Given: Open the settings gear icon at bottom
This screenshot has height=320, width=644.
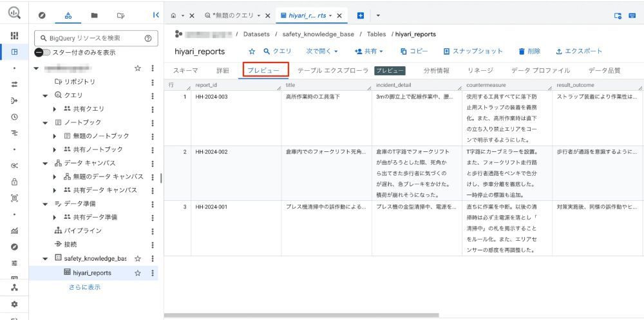Looking at the screenshot, I should coord(14,305).
